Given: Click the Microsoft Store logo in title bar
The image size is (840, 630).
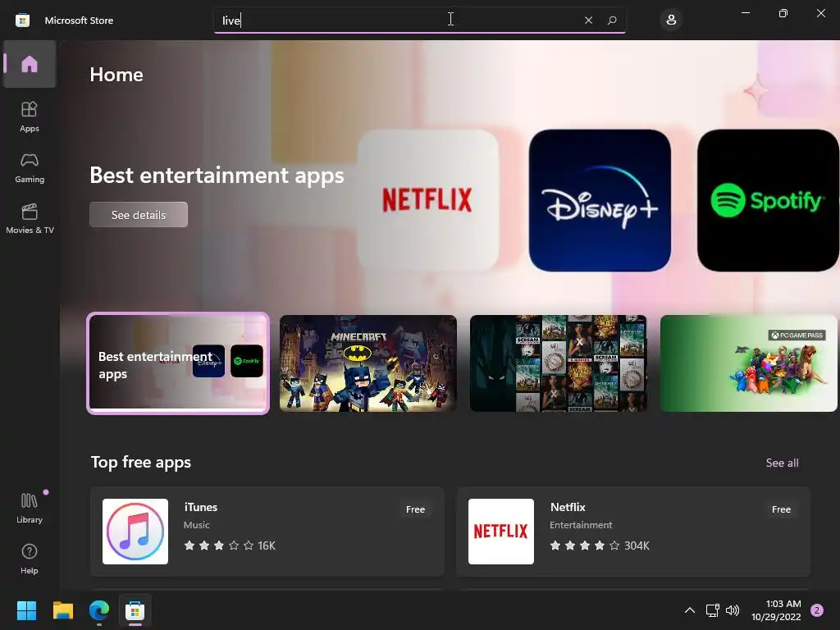Looking at the screenshot, I should tap(22, 21).
